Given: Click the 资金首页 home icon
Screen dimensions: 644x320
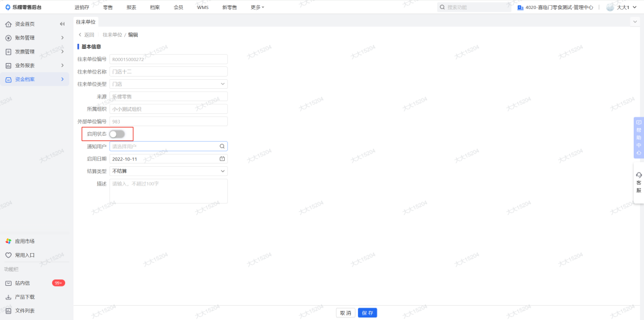Looking at the screenshot, I should pyautogui.click(x=8, y=24).
